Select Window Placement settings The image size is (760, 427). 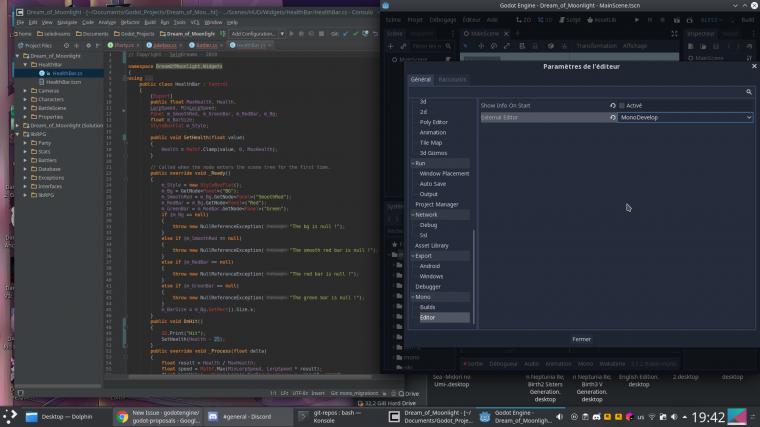point(444,174)
